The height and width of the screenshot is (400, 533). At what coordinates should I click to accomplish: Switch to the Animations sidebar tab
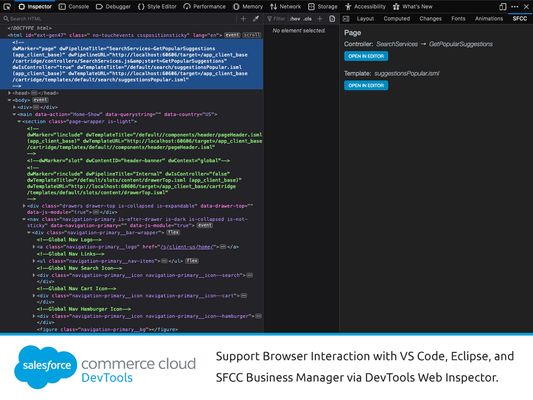tap(489, 19)
